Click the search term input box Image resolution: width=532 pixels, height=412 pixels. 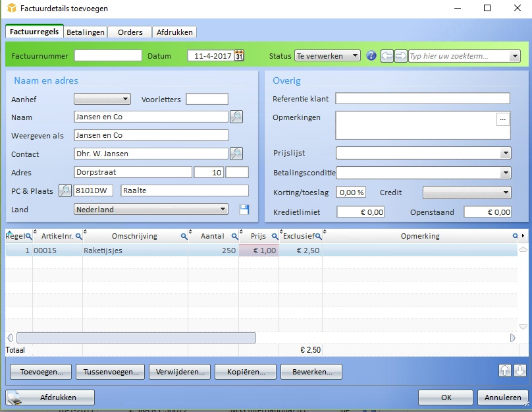click(x=459, y=56)
